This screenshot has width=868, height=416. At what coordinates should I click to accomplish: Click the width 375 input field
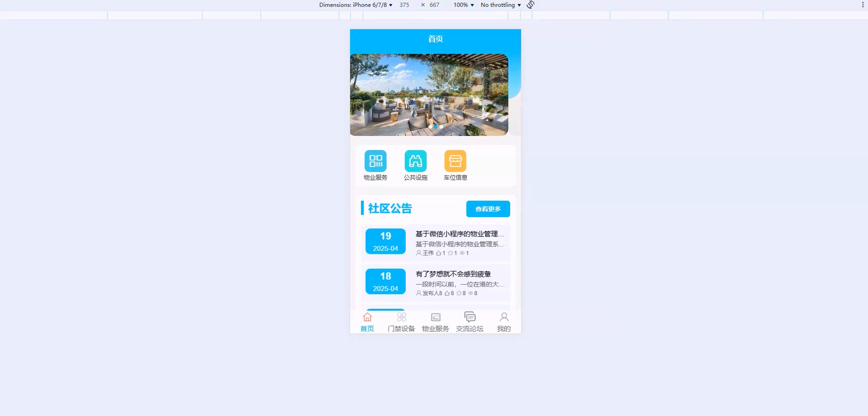(x=404, y=5)
